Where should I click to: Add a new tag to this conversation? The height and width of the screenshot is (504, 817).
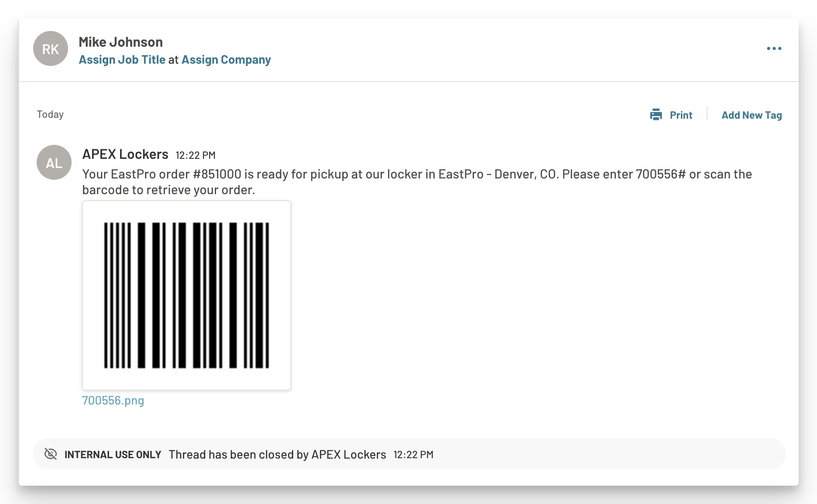pos(751,115)
